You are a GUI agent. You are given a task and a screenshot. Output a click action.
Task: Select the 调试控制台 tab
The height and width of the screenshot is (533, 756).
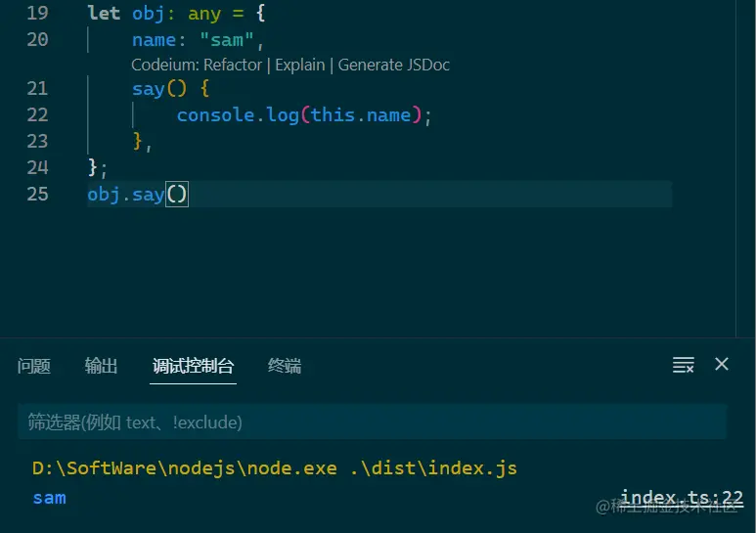click(193, 367)
